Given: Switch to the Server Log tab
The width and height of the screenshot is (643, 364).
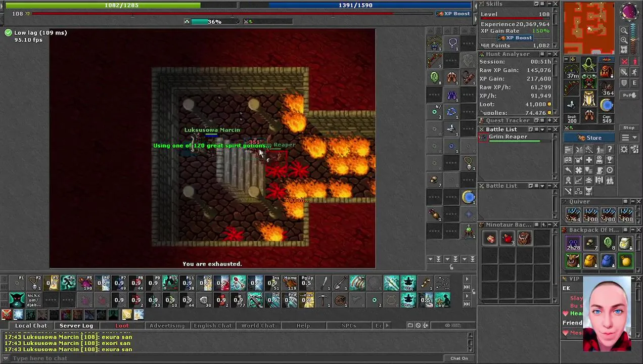Looking at the screenshot, I should [76, 326].
